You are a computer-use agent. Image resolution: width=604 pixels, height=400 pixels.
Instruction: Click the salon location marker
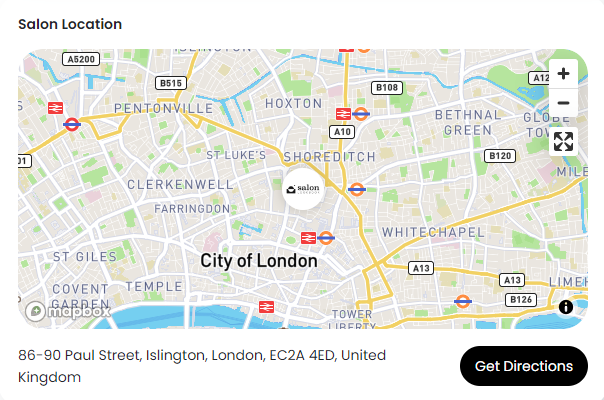(303, 188)
